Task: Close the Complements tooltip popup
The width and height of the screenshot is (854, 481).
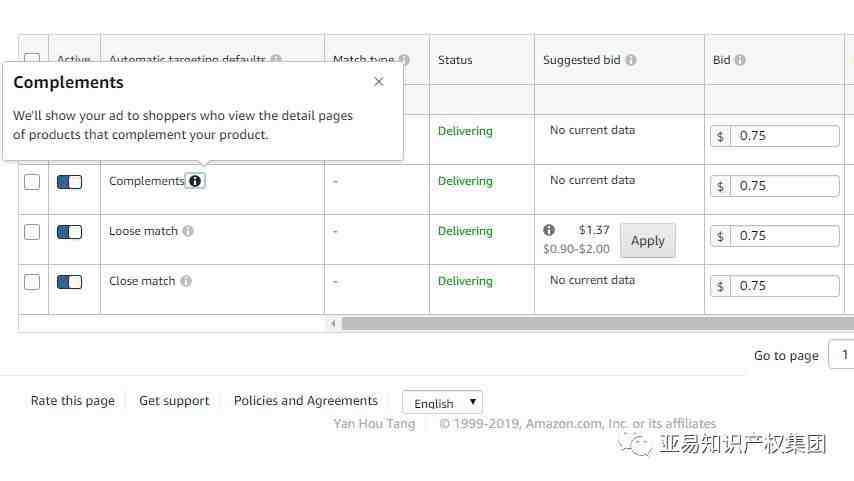Action: (379, 82)
